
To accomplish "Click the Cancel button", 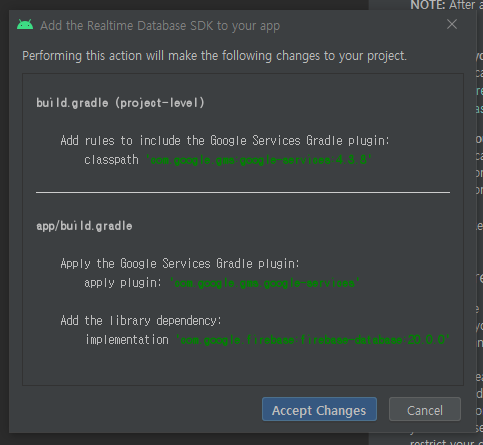I will [425, 409].
